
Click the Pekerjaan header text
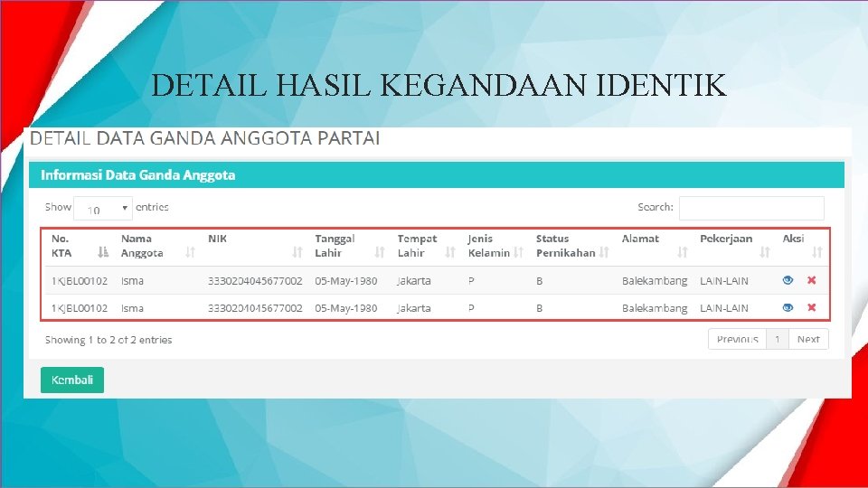726,239
